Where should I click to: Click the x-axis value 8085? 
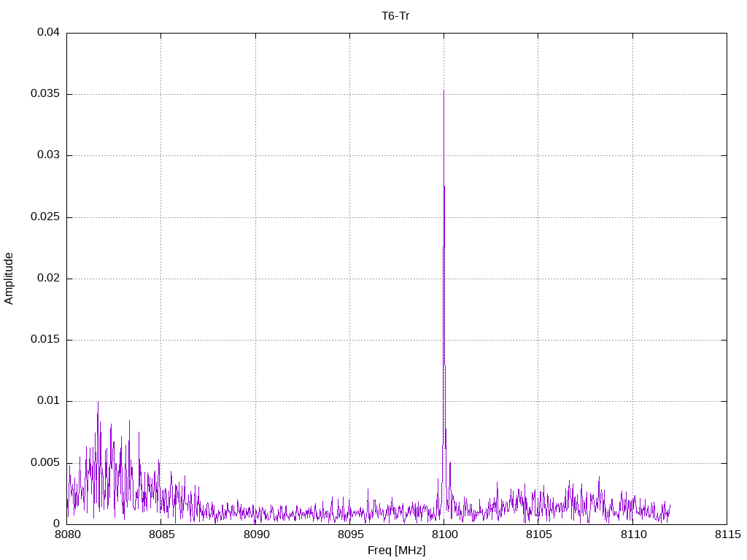tap(161, 534)
